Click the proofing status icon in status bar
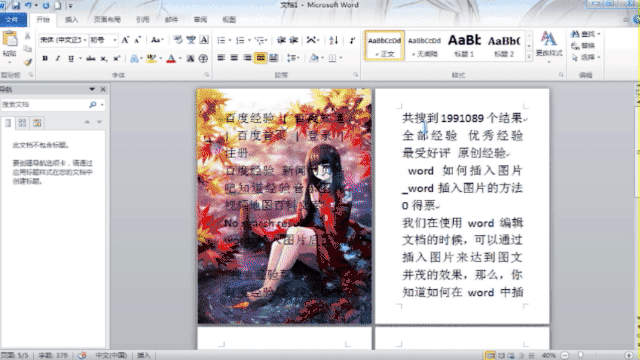 (82, 356)
